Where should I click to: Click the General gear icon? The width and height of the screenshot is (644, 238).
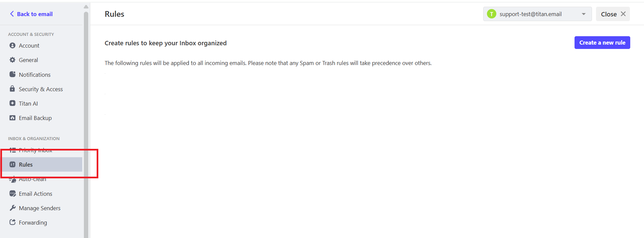[12, 60]
